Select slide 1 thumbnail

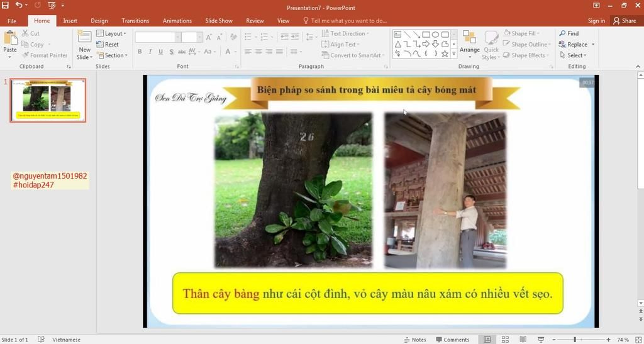[48, 101]
